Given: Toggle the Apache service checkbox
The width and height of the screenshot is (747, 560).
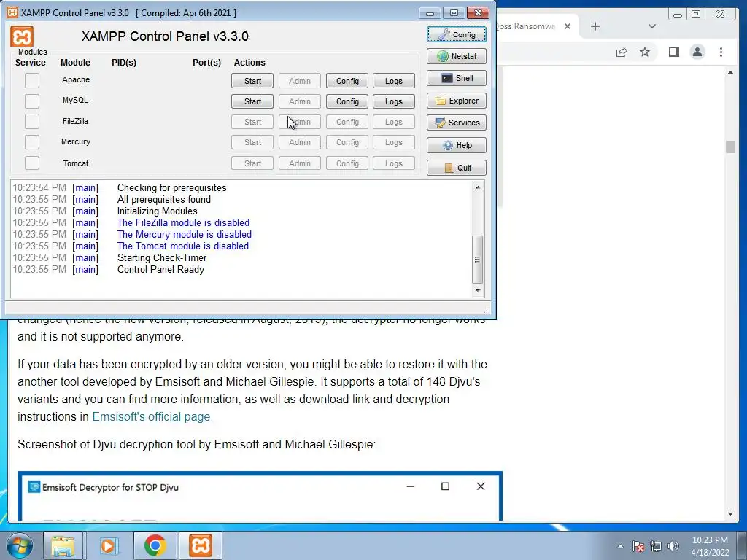Looking at the screenshot, I should tap(32, 80).
